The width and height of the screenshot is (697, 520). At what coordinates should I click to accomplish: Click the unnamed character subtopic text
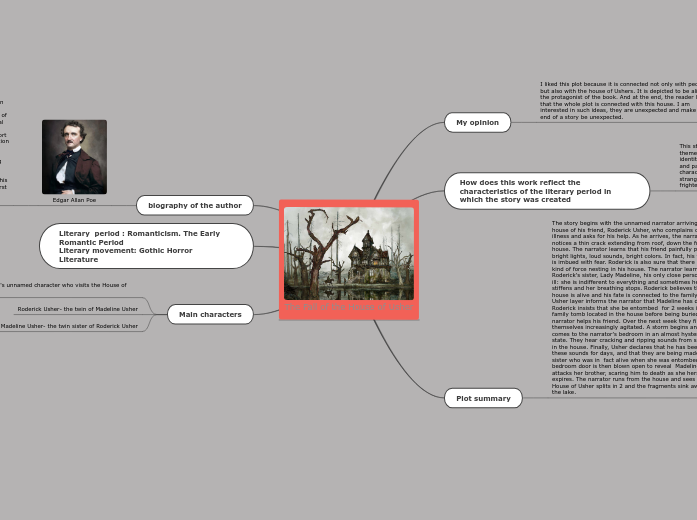[x=62, y=285]
